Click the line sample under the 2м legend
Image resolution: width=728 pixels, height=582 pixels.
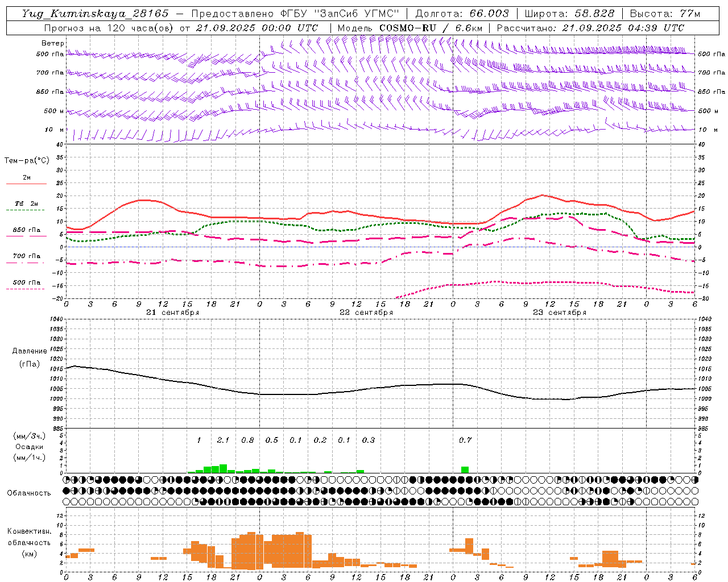[26, 184]
